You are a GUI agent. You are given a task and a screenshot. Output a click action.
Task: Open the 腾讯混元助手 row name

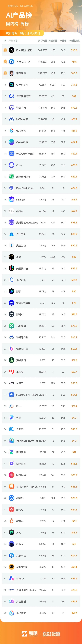pyautogui.click(x=23, y=177)
